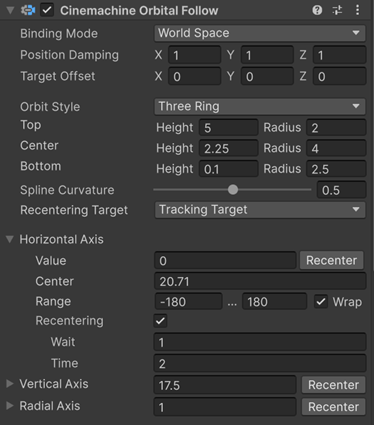Edit the Target Offset Y field

tap(267, 76)
